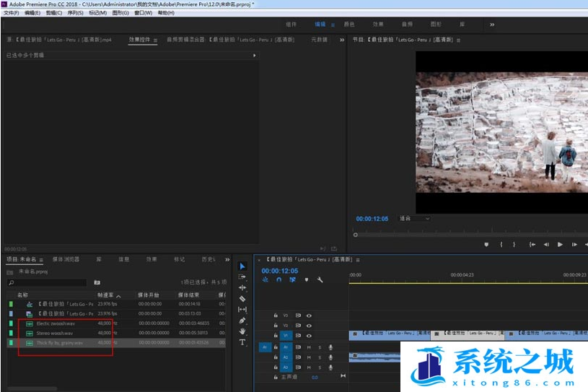Open the 文件(F) menu

tap(11, 13)
